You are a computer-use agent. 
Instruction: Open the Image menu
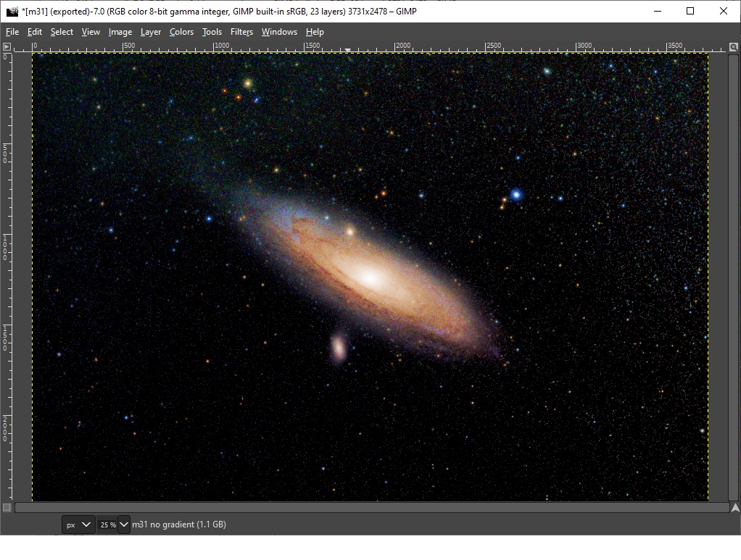coord(120,32)
